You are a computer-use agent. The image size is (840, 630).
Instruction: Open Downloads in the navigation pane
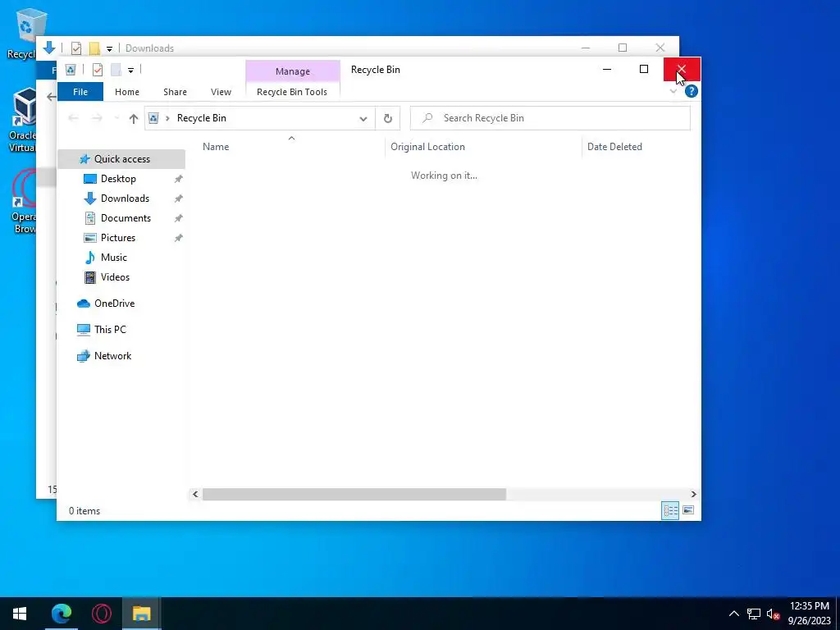(x=125, y=199)
